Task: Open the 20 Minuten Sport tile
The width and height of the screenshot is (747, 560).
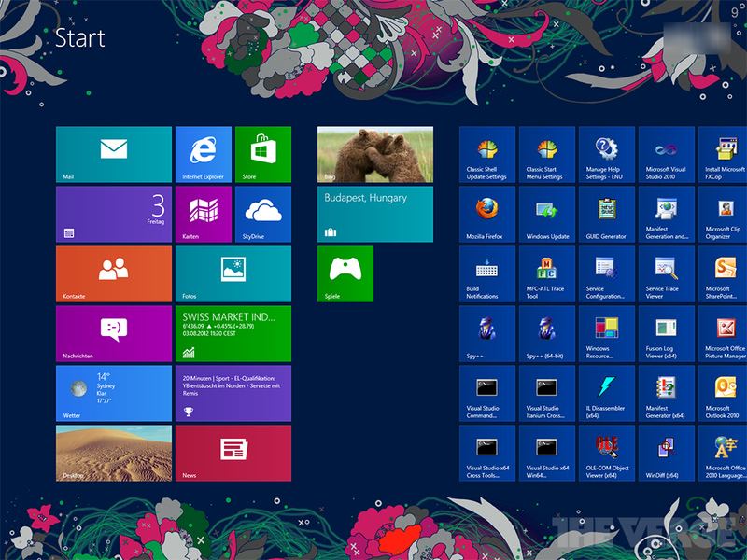Action: pyautogui.click(x=233, y=393)
